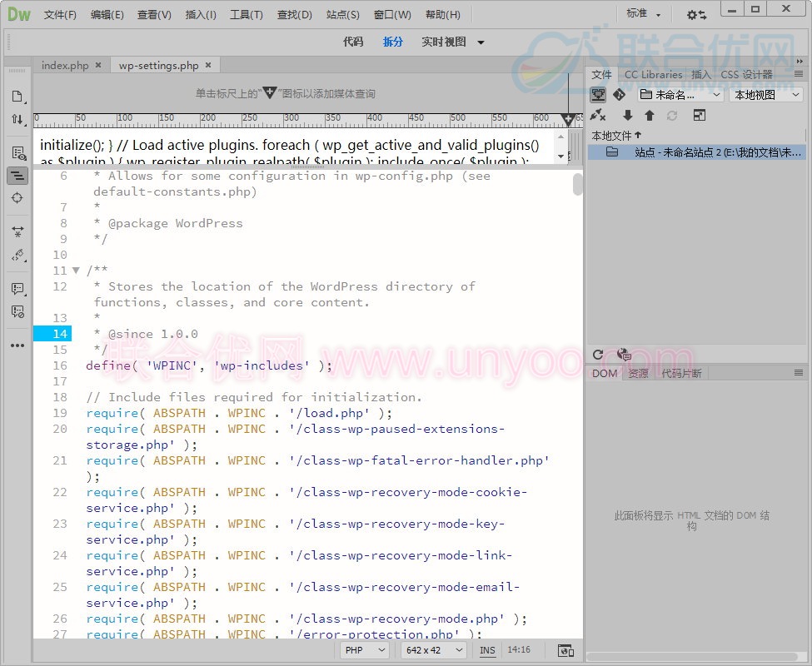
Task: Click the remove comment icon
Action: click(x=17, y=311)
